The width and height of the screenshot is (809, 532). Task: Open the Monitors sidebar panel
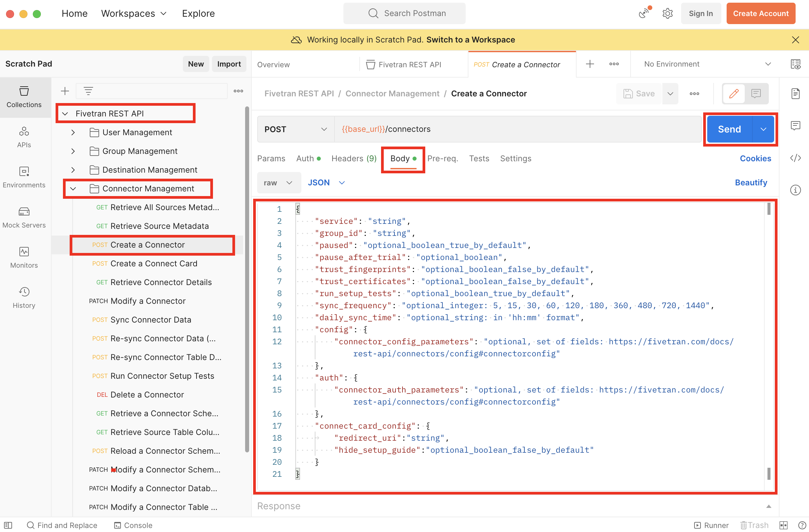pos(24,258)
